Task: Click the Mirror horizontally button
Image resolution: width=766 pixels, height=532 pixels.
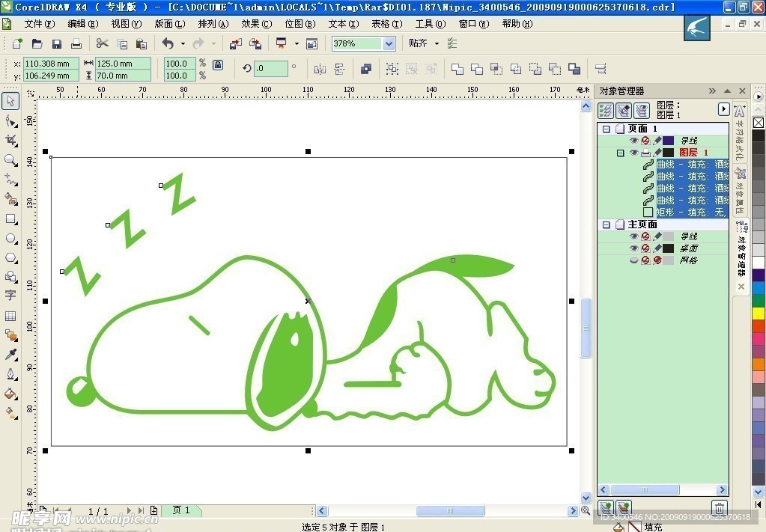Action: tap(320, 69)
